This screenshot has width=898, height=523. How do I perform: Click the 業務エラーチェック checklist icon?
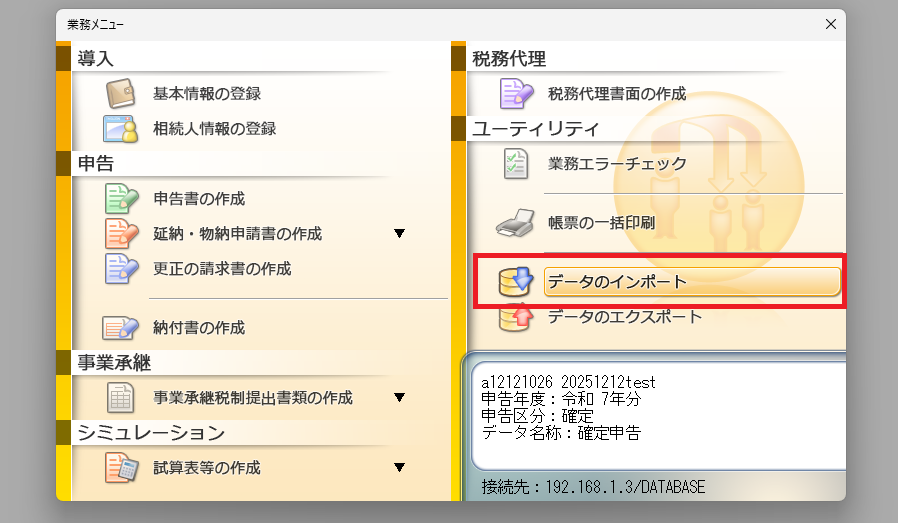click(x=516, y=164)
